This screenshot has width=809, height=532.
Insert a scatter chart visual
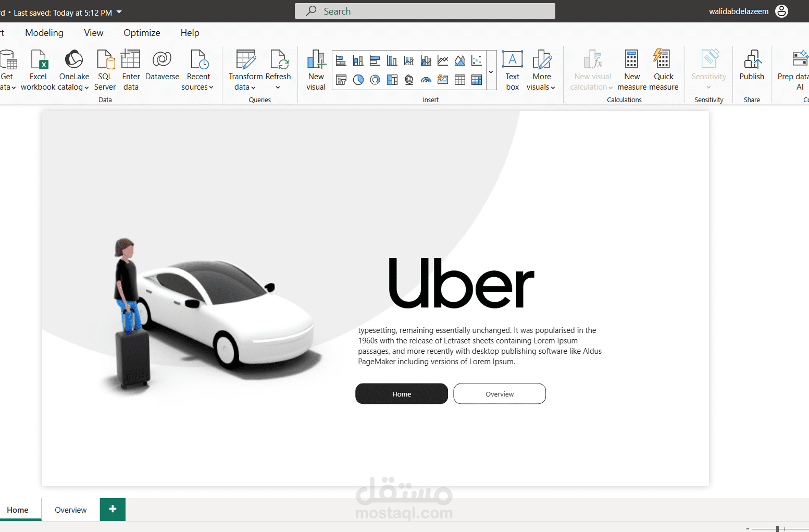coord(477,61)
